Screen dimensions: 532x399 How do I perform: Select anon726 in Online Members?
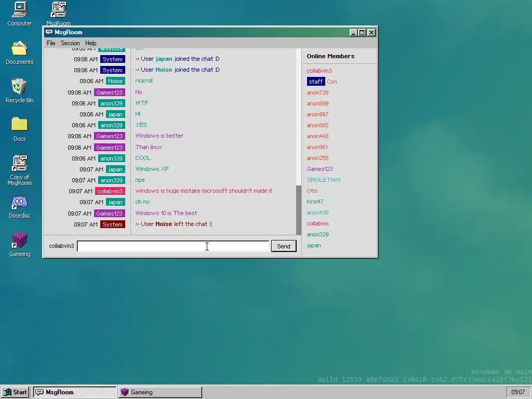(x=317, y=92)
